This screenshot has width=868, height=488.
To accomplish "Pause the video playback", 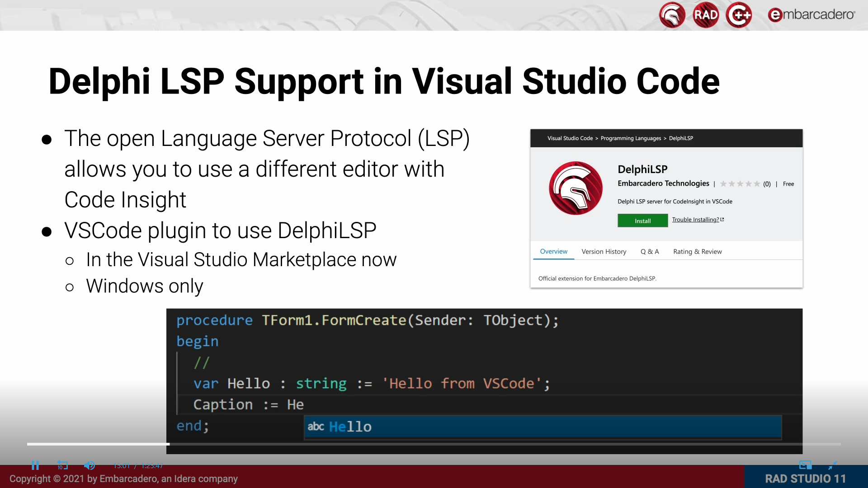I will 35,465.
